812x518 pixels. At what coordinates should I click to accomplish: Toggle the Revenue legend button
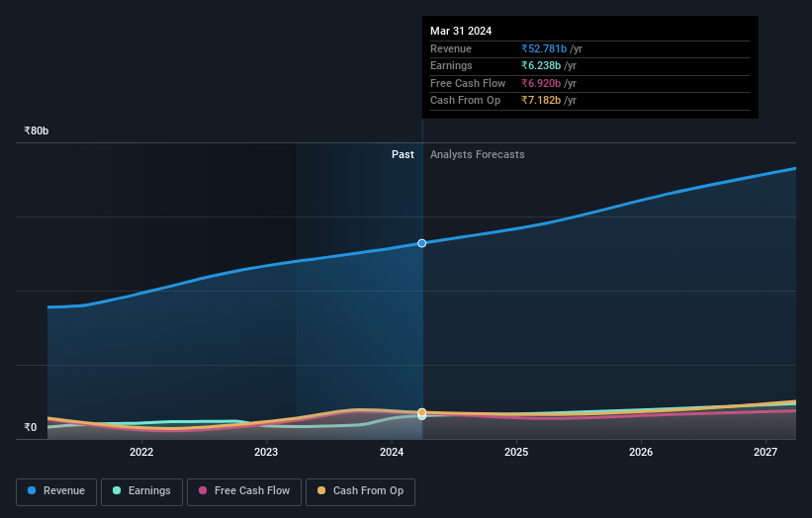tap(56, 491)
